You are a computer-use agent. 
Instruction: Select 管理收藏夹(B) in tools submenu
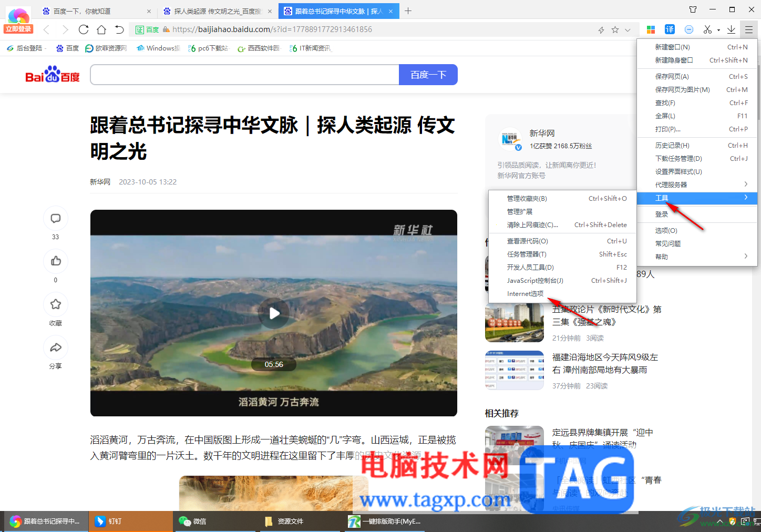click(562, 199)
